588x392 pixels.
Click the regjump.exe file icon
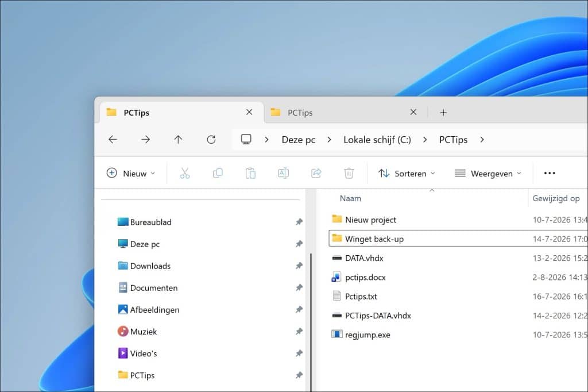click(336, 334)
